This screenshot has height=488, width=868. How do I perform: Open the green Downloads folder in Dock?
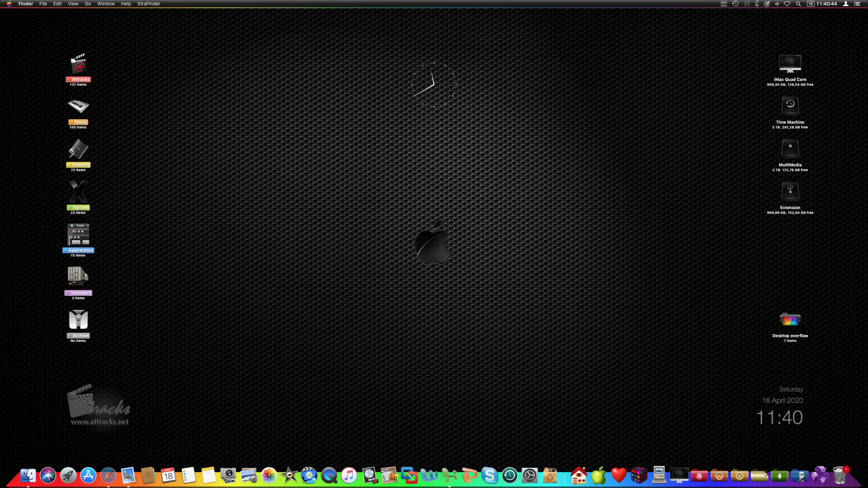coord(779,475)
